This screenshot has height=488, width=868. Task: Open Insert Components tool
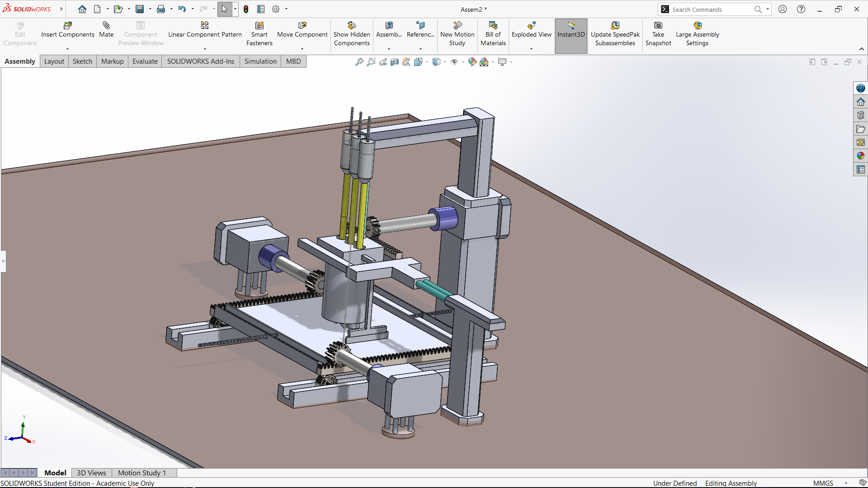(68, 30)
